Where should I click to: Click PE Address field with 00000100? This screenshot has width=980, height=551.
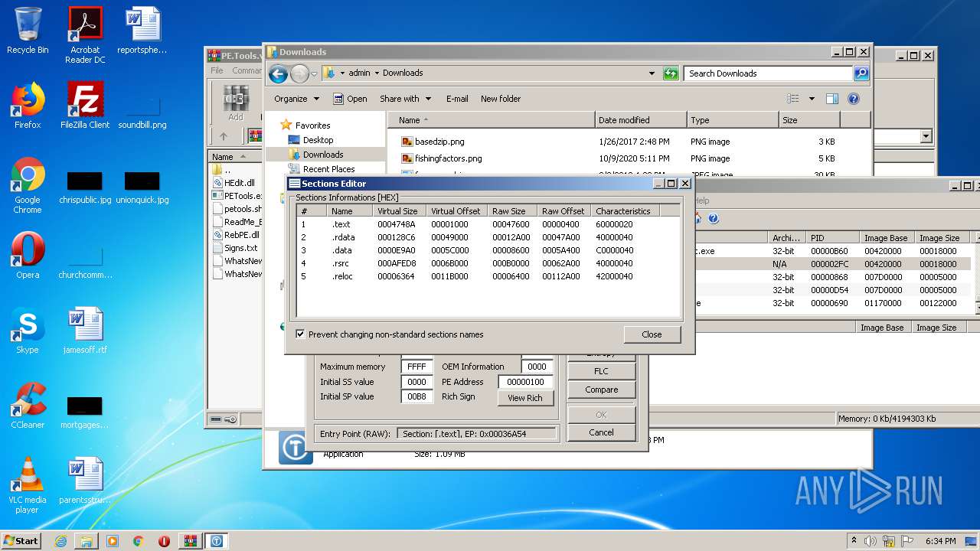tap(525, 382)
